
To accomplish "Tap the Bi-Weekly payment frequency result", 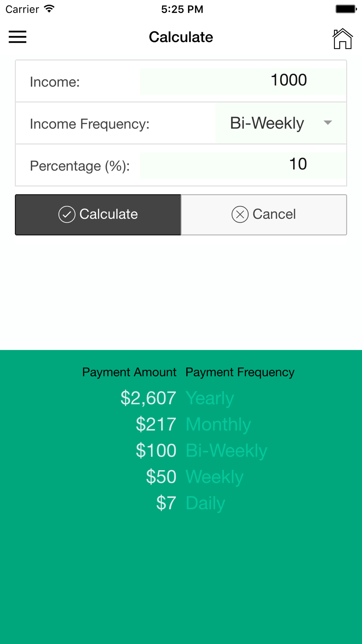I will coord(226,451).
